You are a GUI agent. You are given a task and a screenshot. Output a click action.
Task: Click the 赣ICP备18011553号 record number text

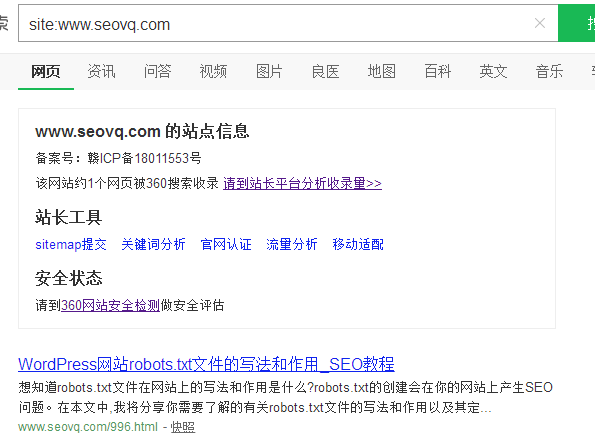pyautogui.click(x=144, y=158)
